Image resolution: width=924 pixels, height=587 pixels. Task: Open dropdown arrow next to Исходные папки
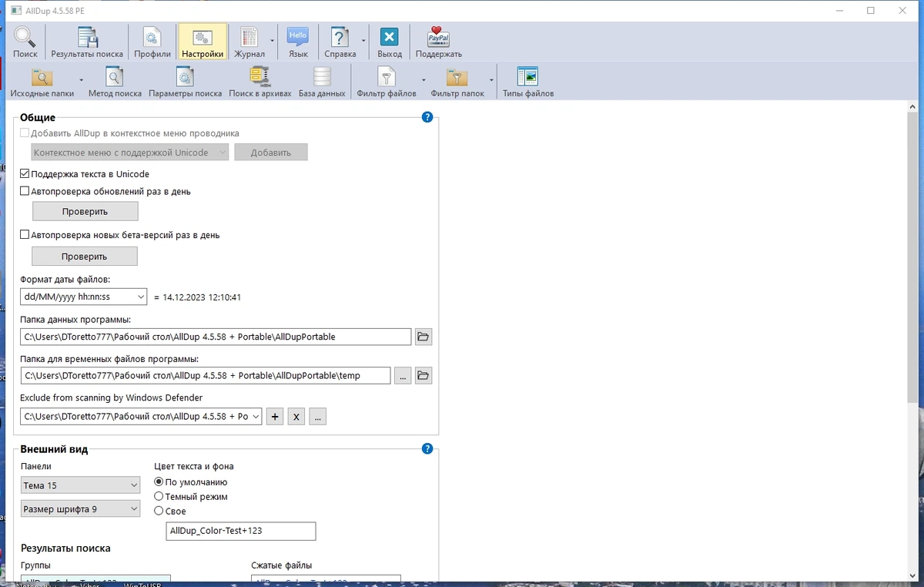pyautogui.click(x=81, y=79)
